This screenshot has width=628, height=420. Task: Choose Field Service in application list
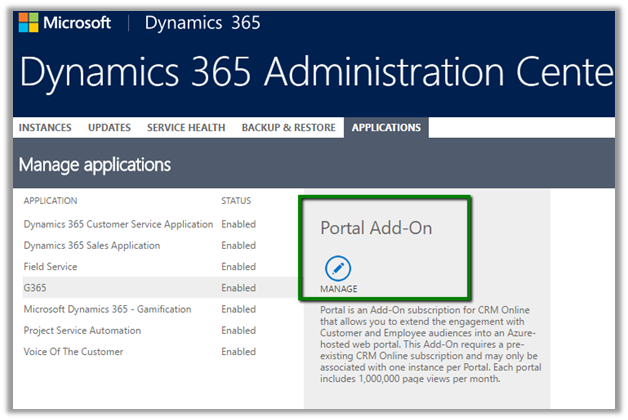point(50,267)
